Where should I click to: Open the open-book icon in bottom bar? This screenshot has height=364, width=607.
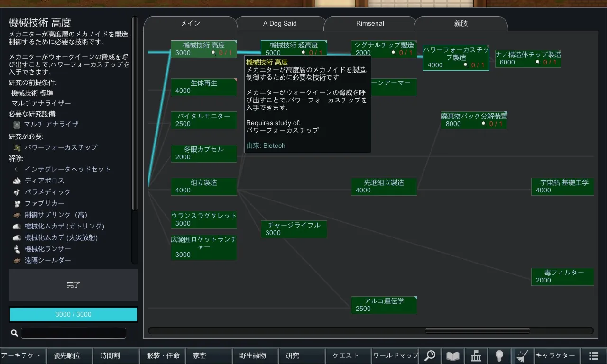453,355
